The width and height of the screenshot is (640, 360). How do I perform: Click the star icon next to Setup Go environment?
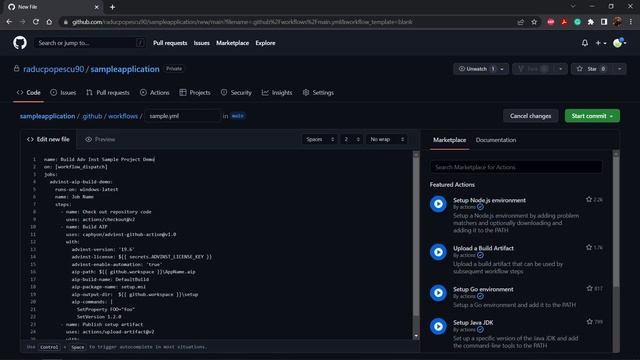coord(589,288)
